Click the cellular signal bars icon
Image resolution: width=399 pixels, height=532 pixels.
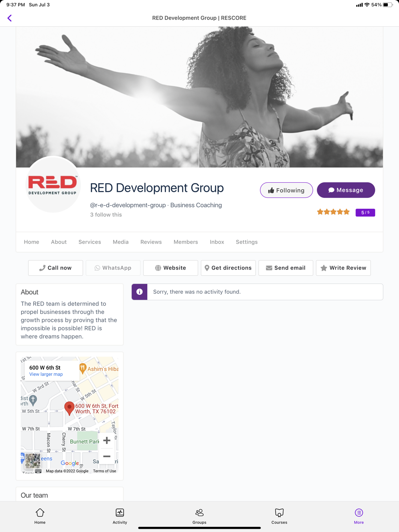pyautogui.click(x=359, y=5)
